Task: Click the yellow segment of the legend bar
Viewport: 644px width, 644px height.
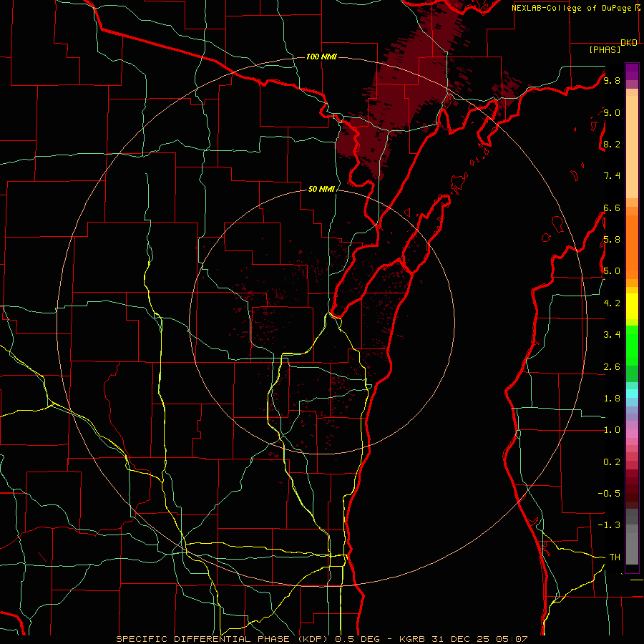Action: 632,306
